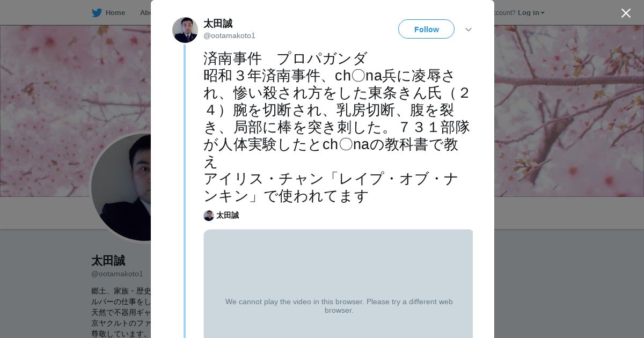
Task: Open the tweet author's profile picture
Action: (x=185, y=30)
